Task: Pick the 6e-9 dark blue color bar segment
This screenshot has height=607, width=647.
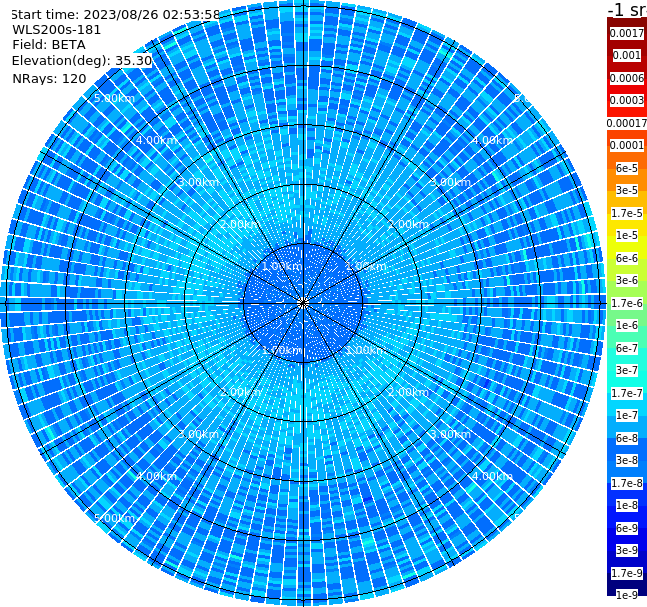Action: (x=627, y=528)
